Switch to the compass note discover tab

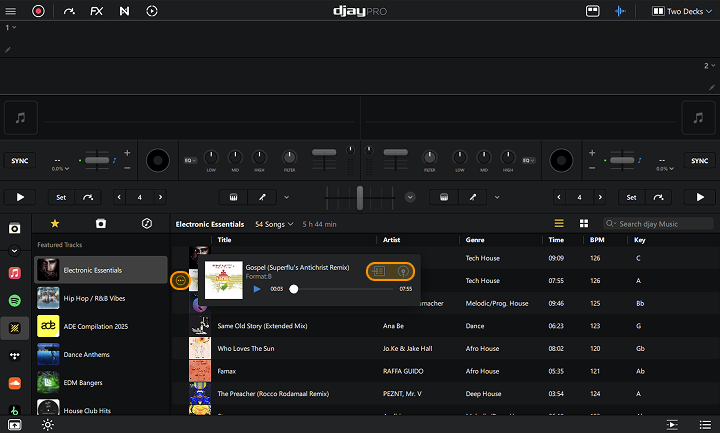click(x=147, y=224)
